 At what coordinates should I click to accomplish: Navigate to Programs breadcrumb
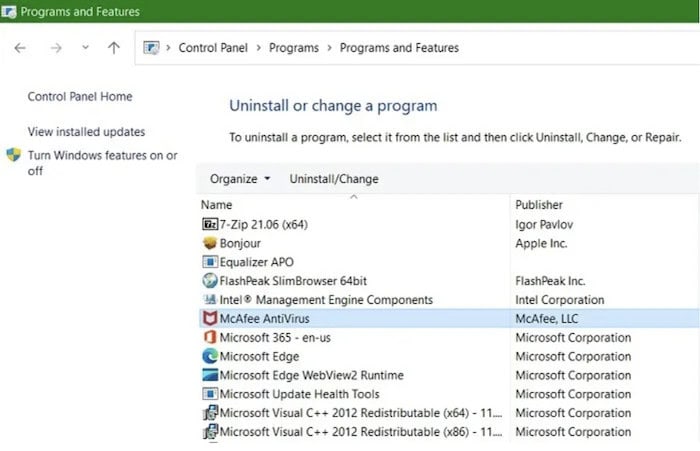(x=294, y=47)
